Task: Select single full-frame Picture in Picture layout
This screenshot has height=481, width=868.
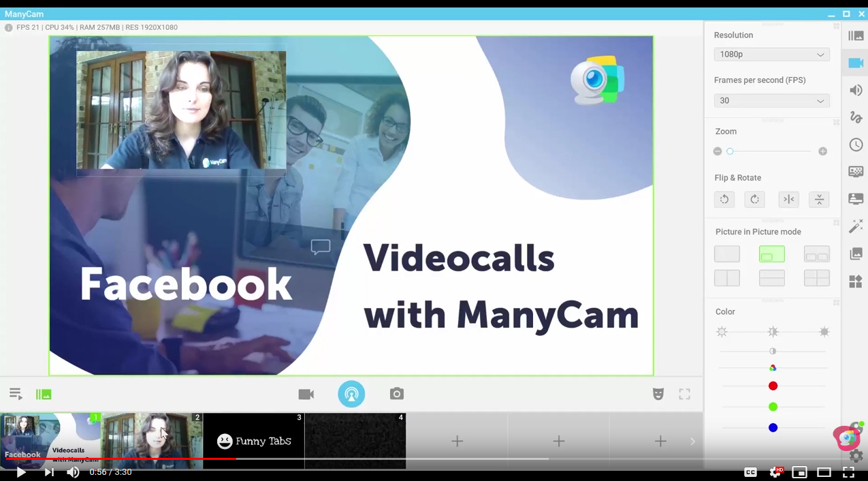Action: pyautogui.click(x=727, y=254)
